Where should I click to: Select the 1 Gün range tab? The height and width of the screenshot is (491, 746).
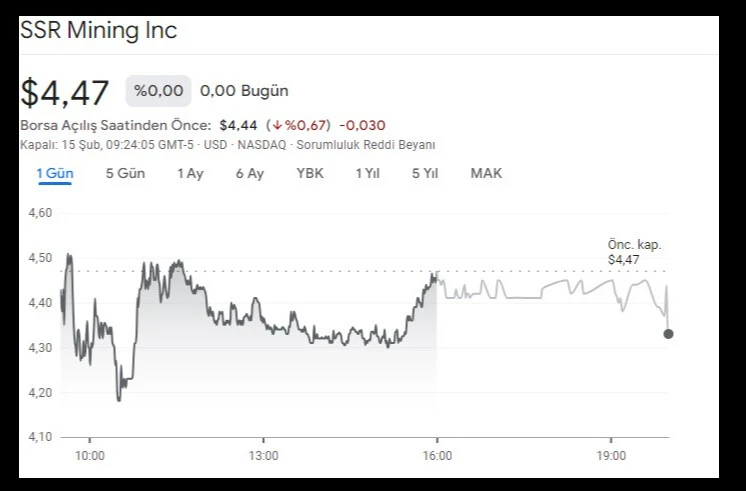point(55,173)
